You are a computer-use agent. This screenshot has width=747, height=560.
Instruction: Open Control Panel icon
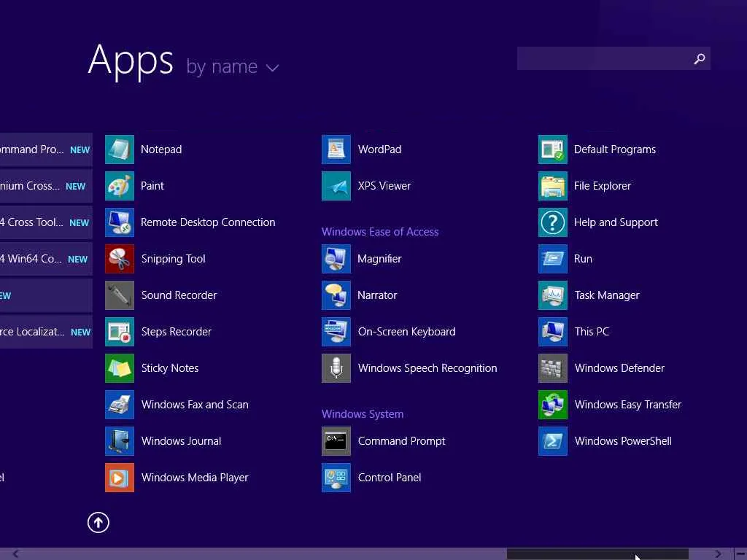[x=336, y=478]
